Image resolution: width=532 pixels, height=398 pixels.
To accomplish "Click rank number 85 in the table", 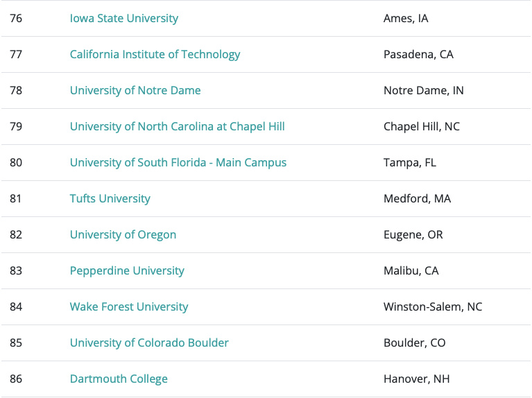I will point(16,343).
